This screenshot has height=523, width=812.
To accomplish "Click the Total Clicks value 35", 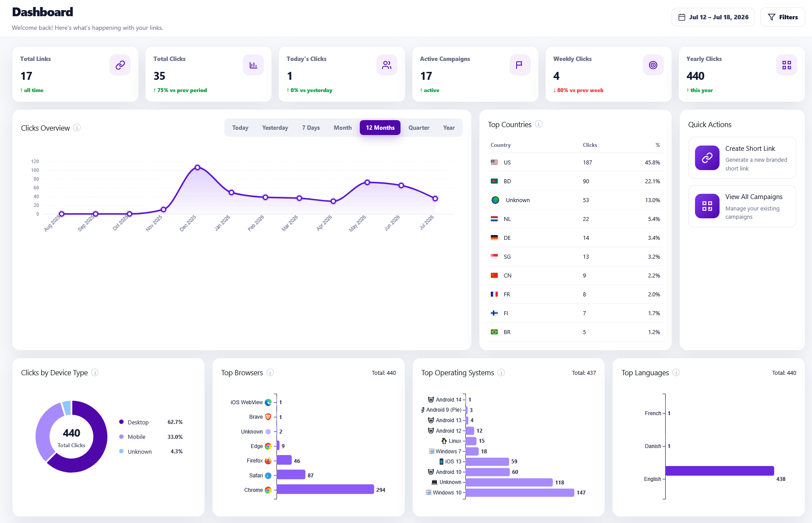I will pos(159,76).
